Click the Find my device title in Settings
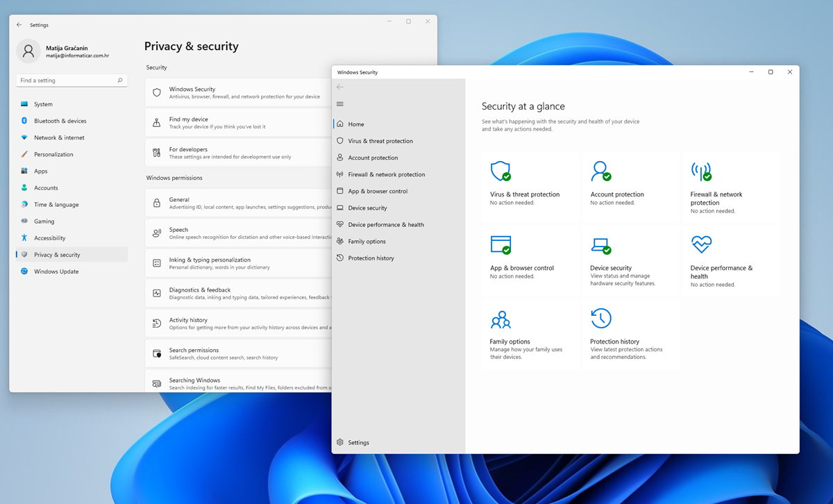The height and width of the screenshot is (504, 833). coord(188,119)
